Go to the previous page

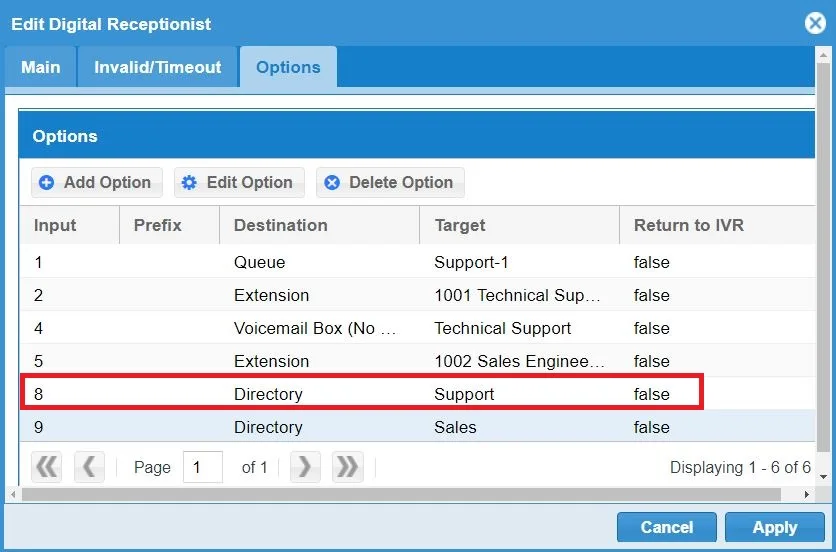point(89,467)
